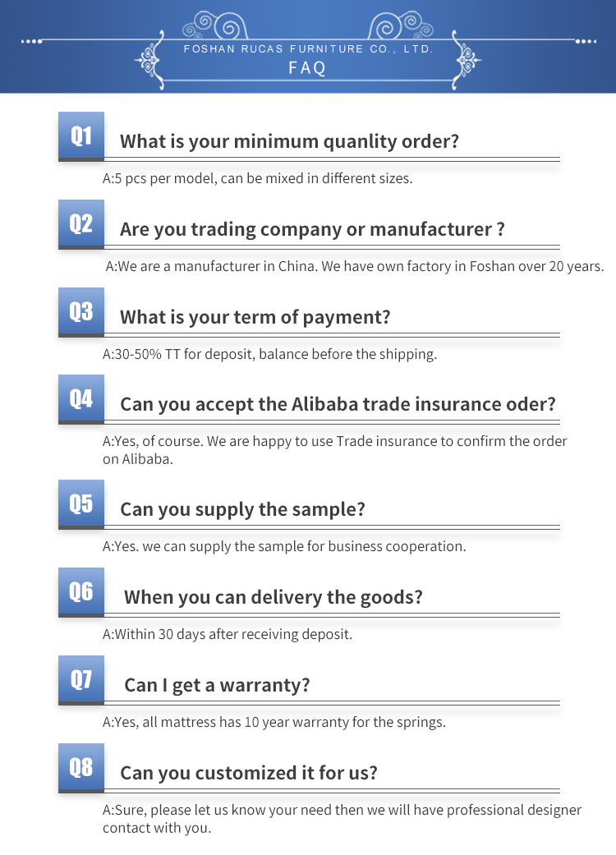Click the 30 days delivery answer text
The height and width of the screenshot is (855, 616).
tap(227, 634)
